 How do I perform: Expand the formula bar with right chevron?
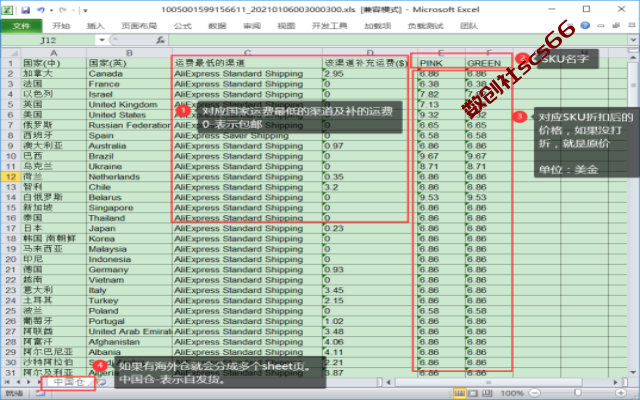633,40
